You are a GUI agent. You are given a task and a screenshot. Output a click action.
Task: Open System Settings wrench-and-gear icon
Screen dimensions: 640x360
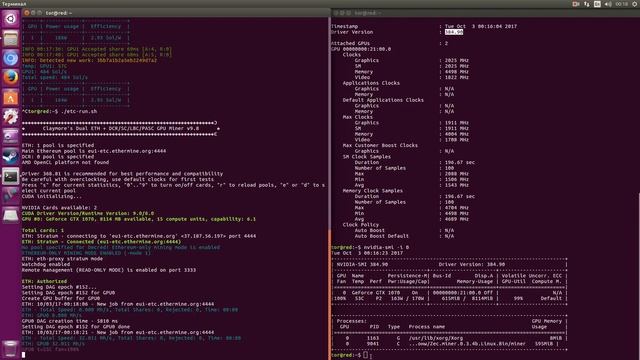click(11, 117)
